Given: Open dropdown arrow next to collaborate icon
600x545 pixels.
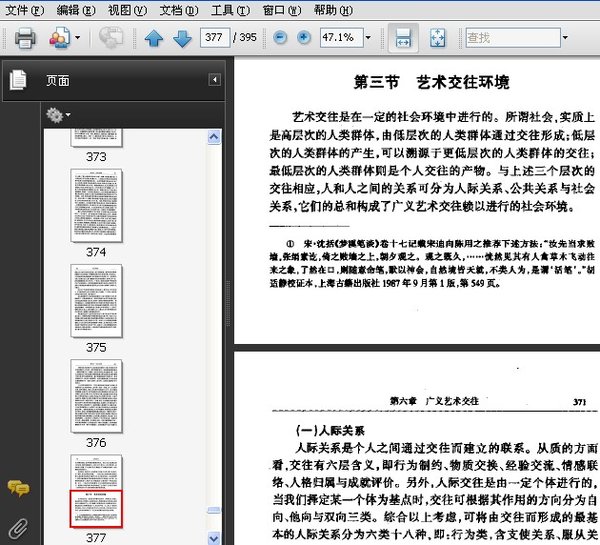Looking at the screenshot, I should pyautogui.click(x=78, y=38).
